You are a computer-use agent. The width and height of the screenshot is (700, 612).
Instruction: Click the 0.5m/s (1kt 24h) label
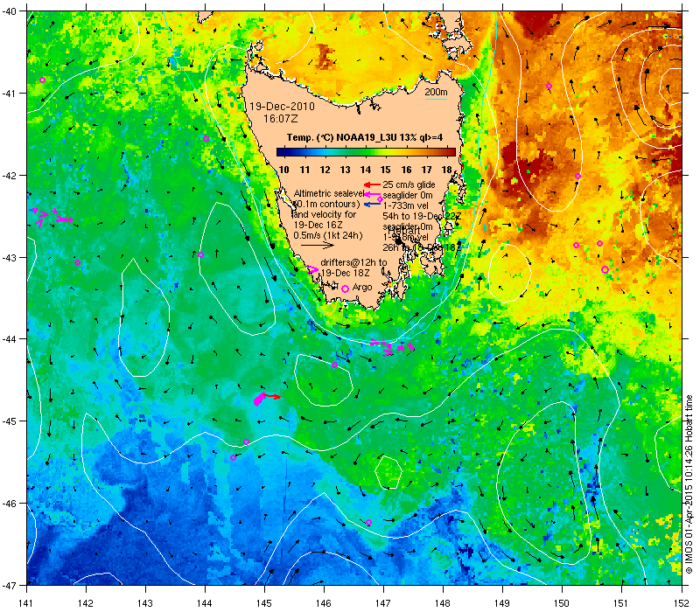click(328, 235)
